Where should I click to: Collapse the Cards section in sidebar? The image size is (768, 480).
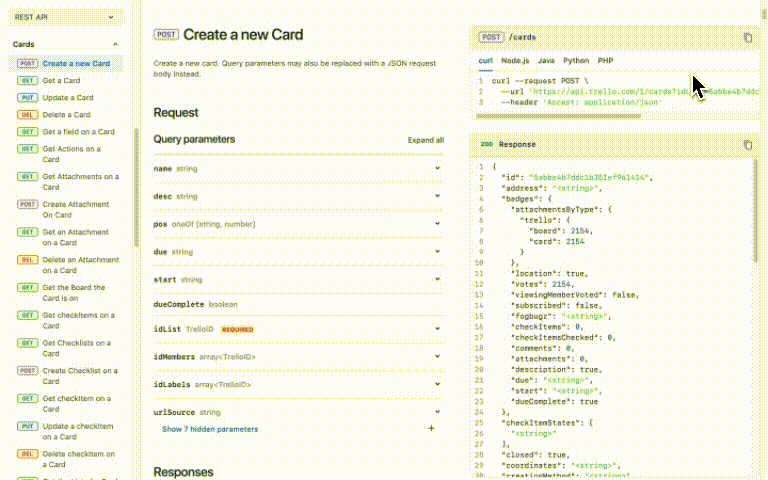point(115,45)
